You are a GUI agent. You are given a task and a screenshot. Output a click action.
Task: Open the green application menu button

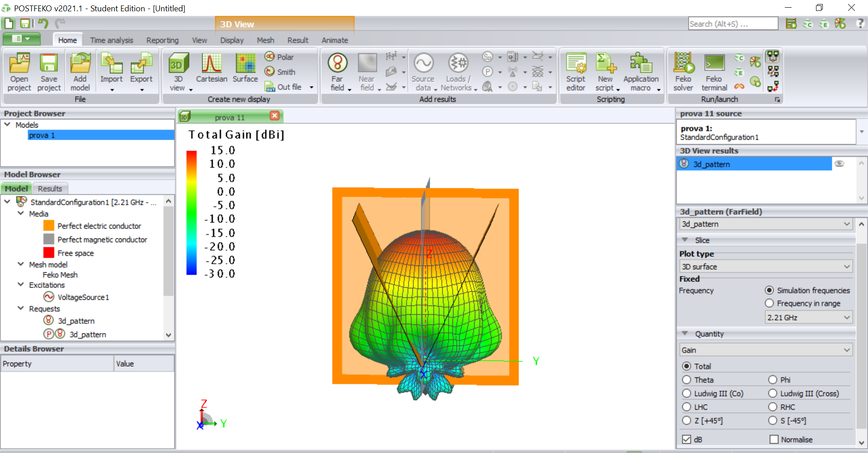coord(21,39)
